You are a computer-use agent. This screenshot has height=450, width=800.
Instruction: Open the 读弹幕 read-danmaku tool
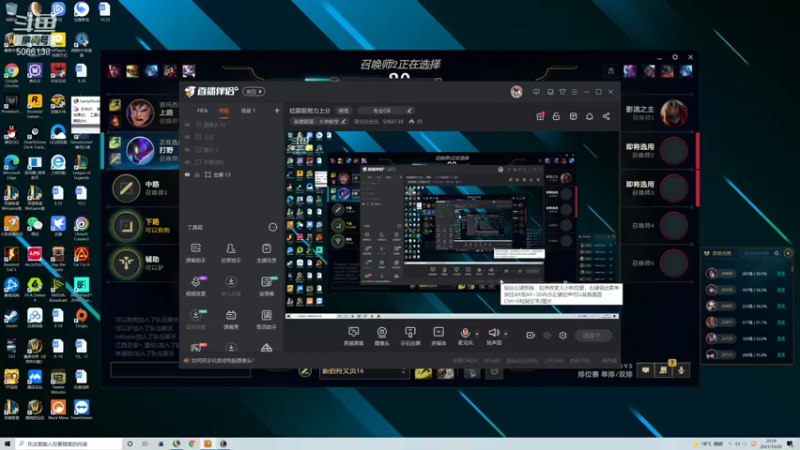[x=266, y=286]
